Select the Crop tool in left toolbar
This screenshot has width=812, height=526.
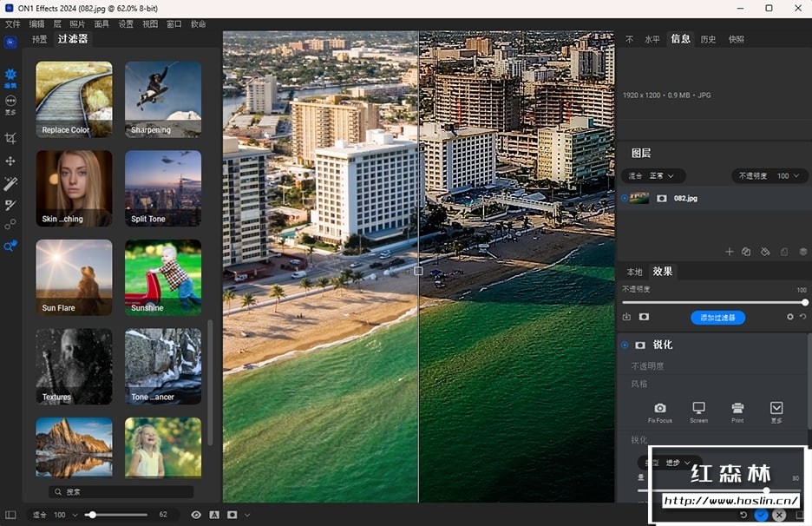(10, 138)
